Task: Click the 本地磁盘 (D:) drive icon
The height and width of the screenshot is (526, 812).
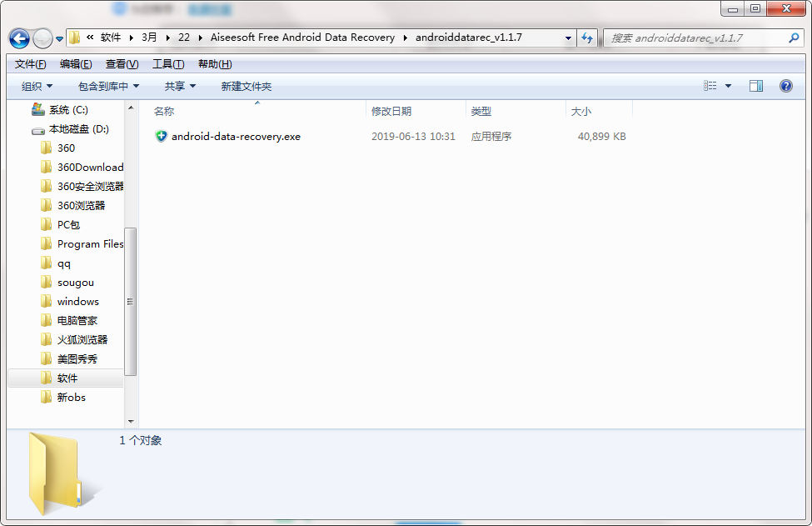Action: [37, 131]
